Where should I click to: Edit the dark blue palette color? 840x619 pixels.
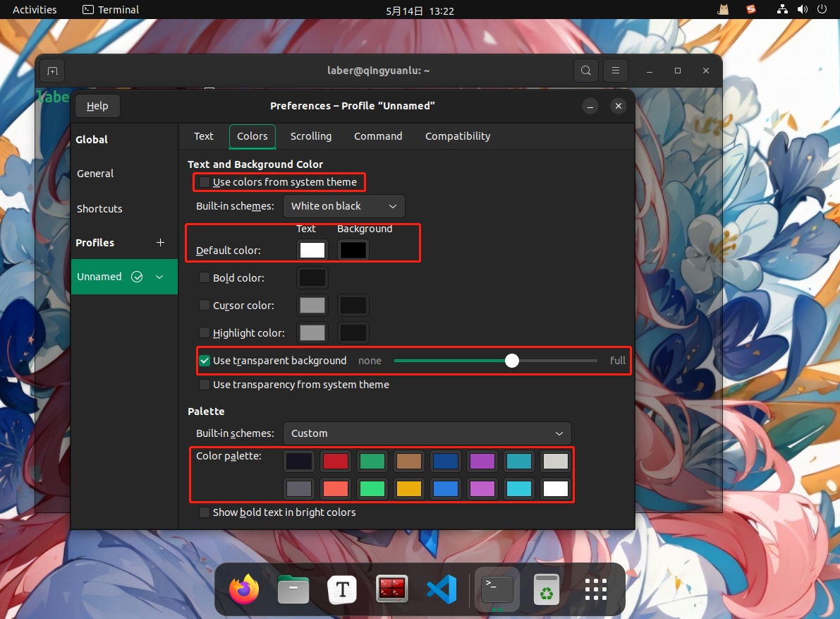pos(446,462)
